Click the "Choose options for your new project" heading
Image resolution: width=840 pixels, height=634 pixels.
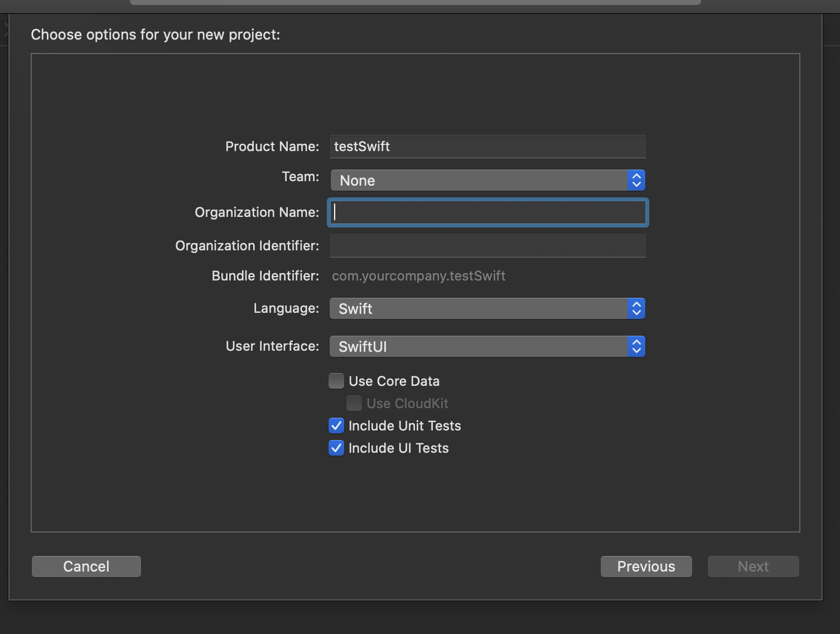click(156, 35)
